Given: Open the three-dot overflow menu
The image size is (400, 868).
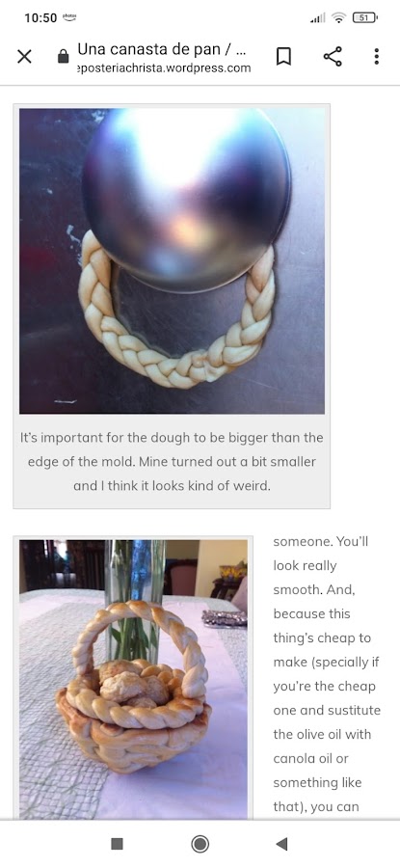Looking at the screenshot, I should pos(376,57).
